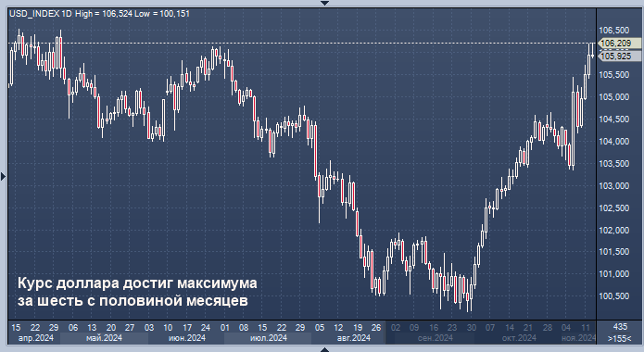Click date label 02 on time axis
644x352 pixels.
tap(396, 327)
